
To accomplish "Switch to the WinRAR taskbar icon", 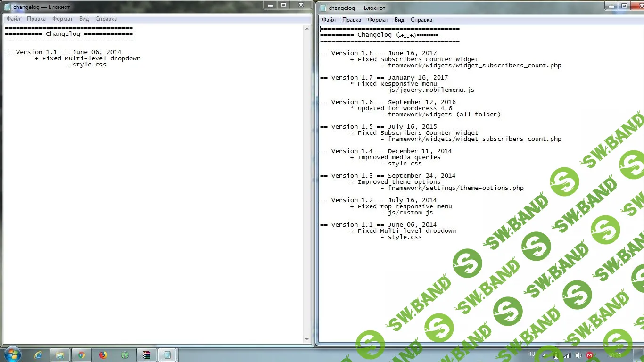I will [147, 355].
